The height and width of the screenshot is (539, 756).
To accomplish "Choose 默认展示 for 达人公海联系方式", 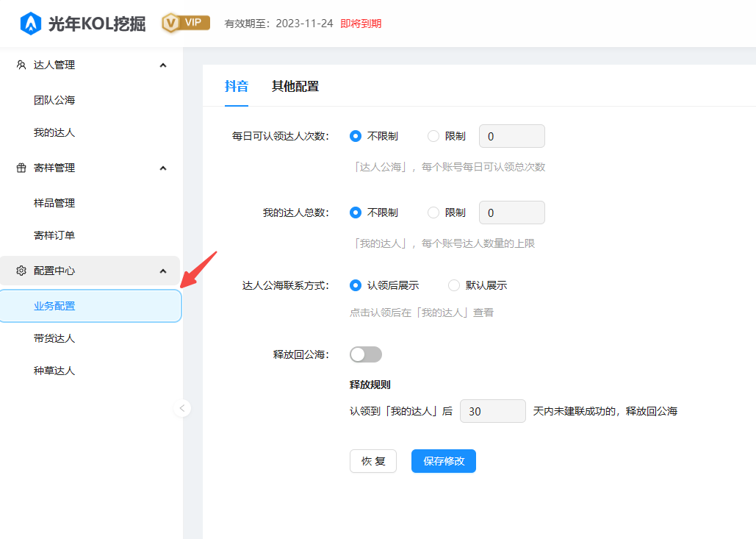I will pos(454,285).
